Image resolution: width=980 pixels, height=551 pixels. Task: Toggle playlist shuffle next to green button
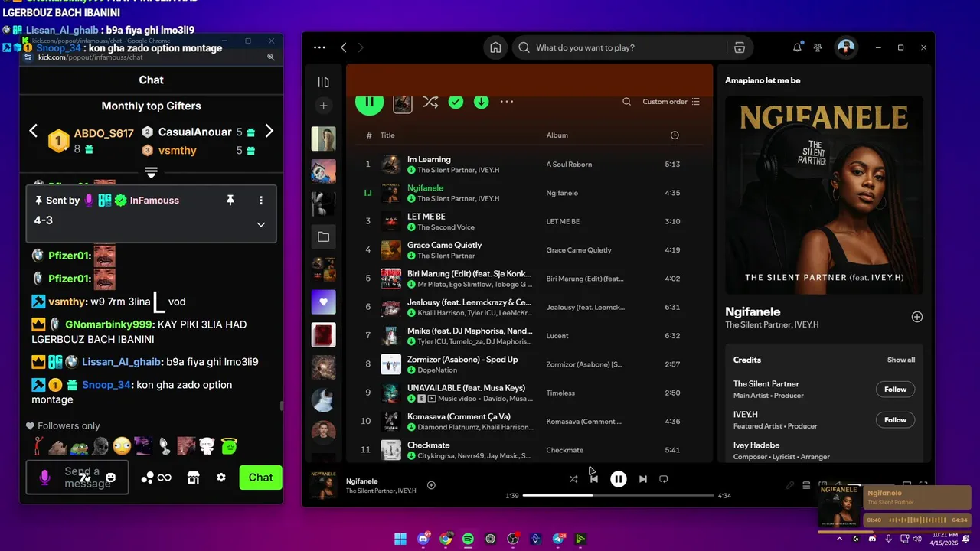point(430,102)
